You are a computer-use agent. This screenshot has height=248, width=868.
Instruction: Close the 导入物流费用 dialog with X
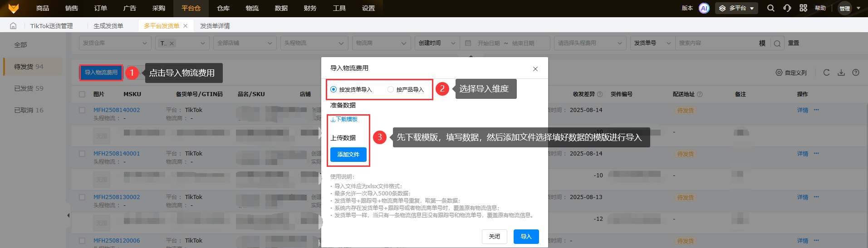[x=535, y=69]
